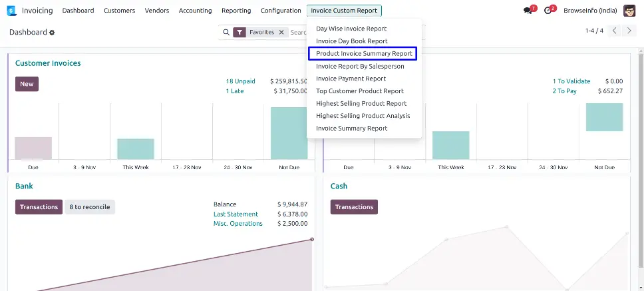Open the Dashboard settings gear icon
Viewport: 644px width, 291px height.
point(53,33)
